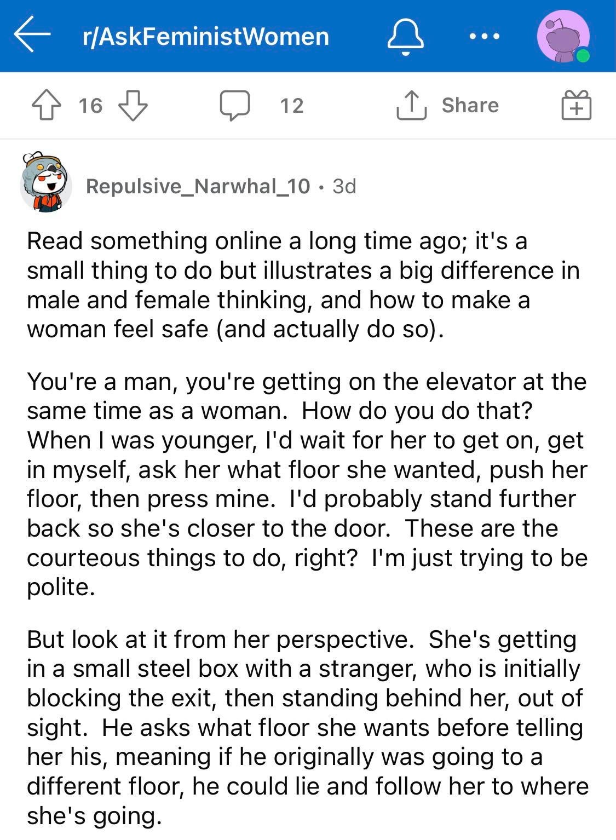Image resolution: width=616 pixels, height=840 pixels.
Task: Tap the share upload arrow icon
Action: pyautogui.click(x=411, y=104)
